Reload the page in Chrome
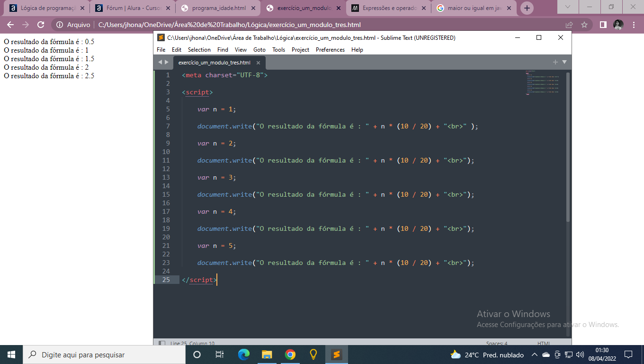The width and height of the screenshot is (644, 364). (x=41, y=25)
